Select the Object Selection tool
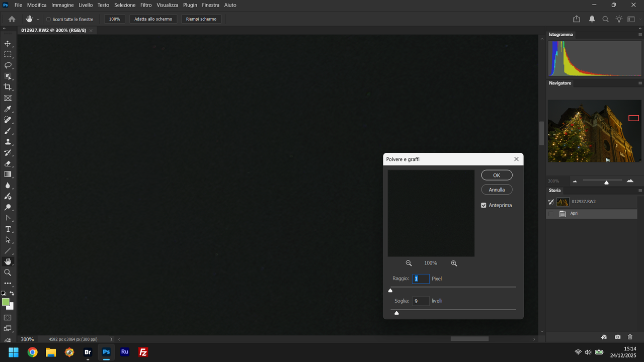 8,76
